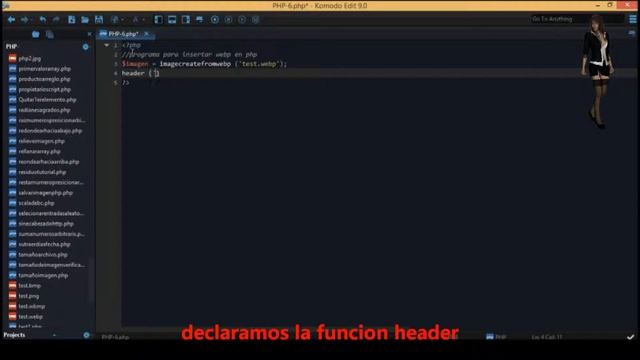Click the Go To Anything search field
The image size is (640, 360).
578,19
